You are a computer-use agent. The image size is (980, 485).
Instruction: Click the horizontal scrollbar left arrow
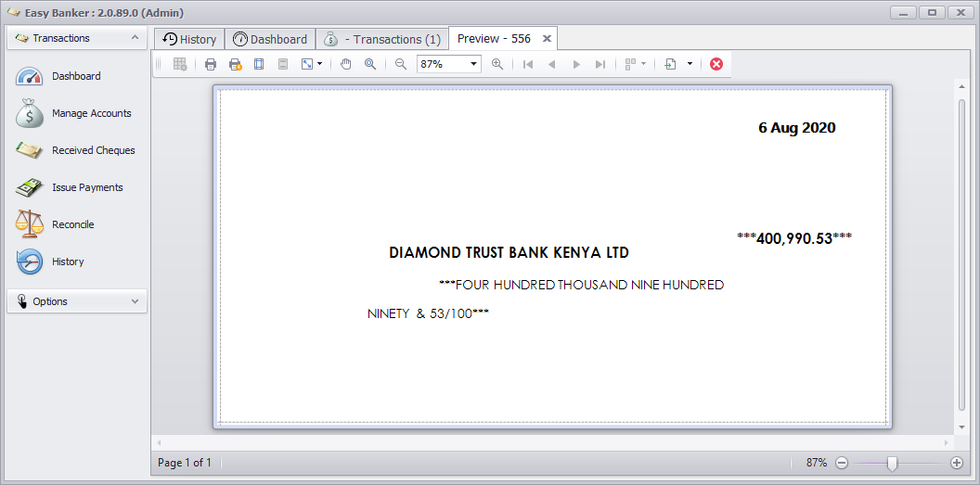click(x=159, y=442)
